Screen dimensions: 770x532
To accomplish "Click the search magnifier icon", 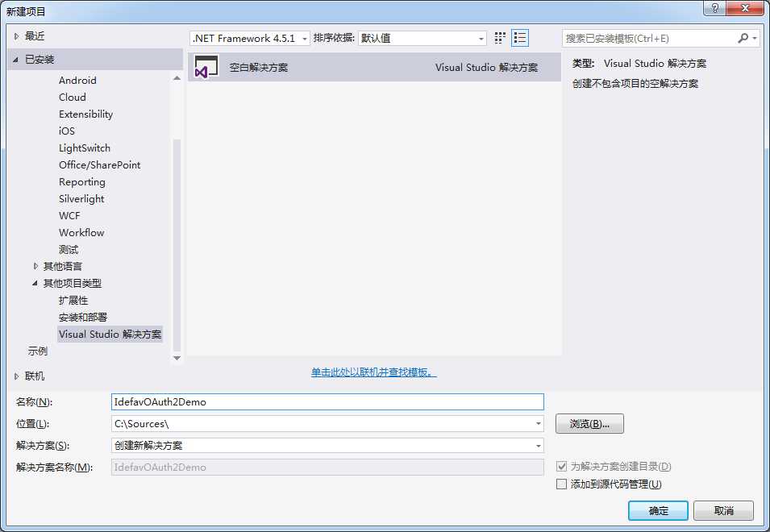I will [x=743, y=38].
